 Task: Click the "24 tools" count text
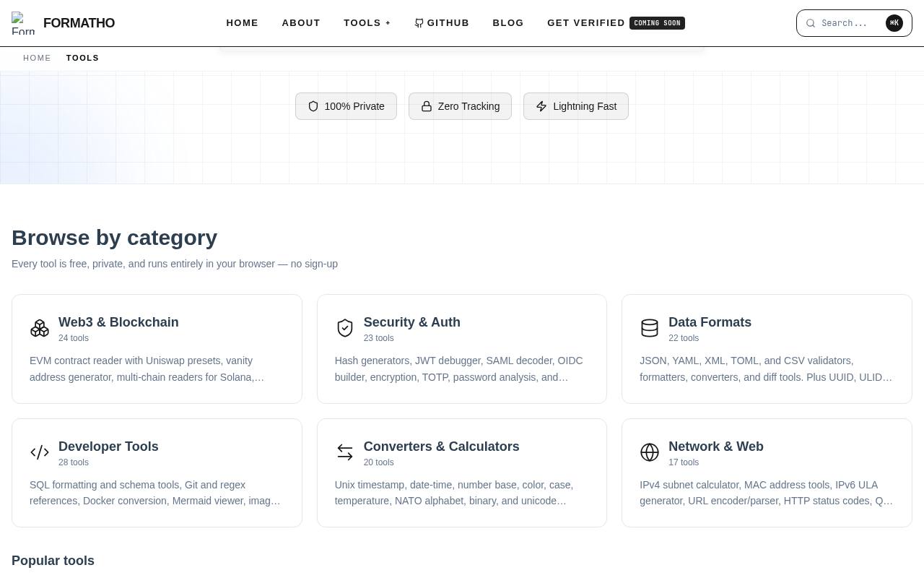point(74,338)
